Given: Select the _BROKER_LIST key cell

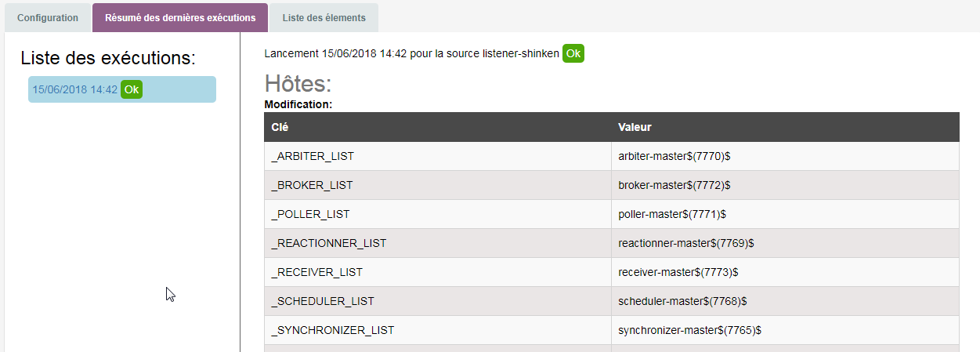Looking at the screenshot, I should [x=312, y=185].
